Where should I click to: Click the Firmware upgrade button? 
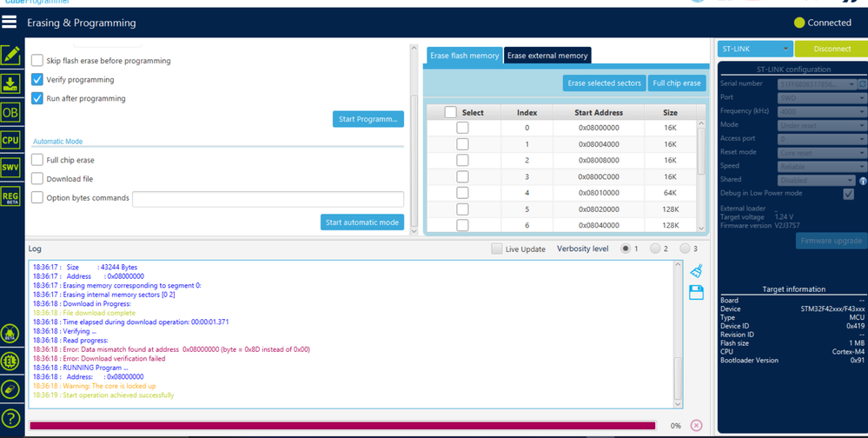pyautogui.click(x=832, y=241)
